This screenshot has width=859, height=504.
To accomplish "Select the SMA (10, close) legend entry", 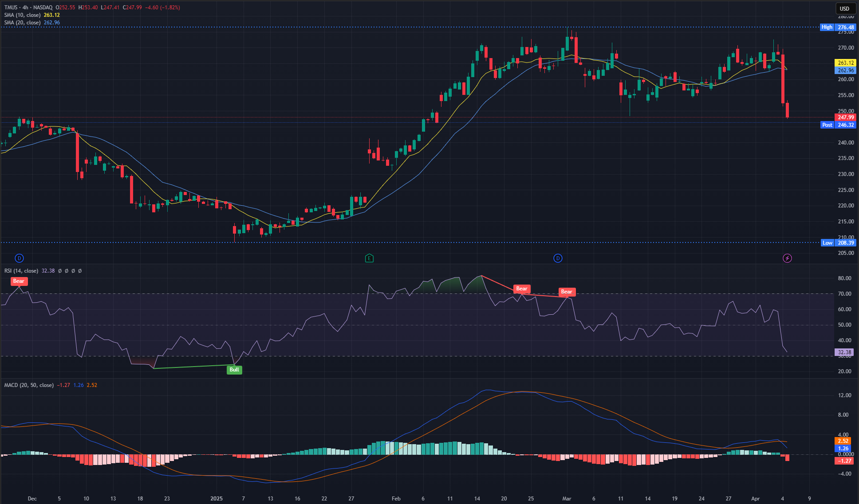I will pyautogui.click(x=22, y=15).
